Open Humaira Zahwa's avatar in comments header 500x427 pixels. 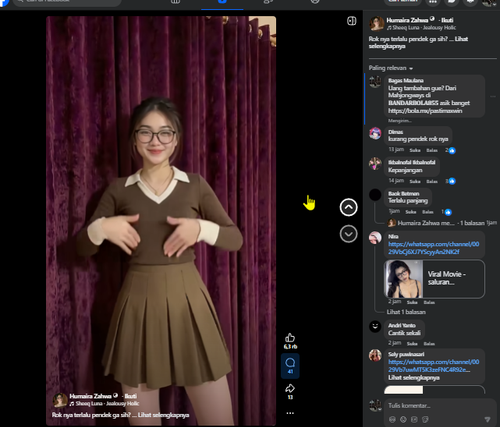(x=376, y=23)
